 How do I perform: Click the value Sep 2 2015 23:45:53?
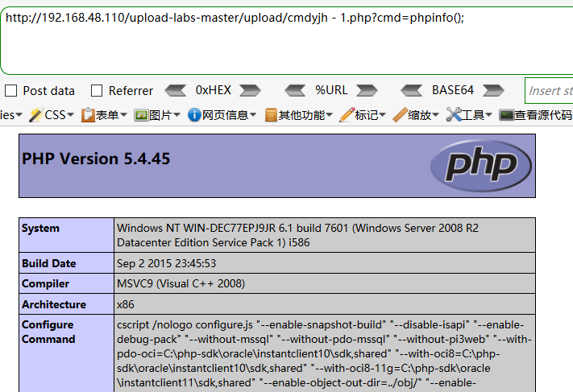167,263
